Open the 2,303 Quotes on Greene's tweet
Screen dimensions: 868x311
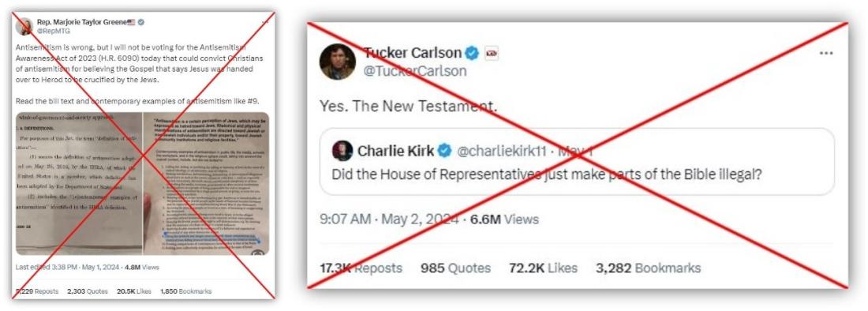[88, 291]
